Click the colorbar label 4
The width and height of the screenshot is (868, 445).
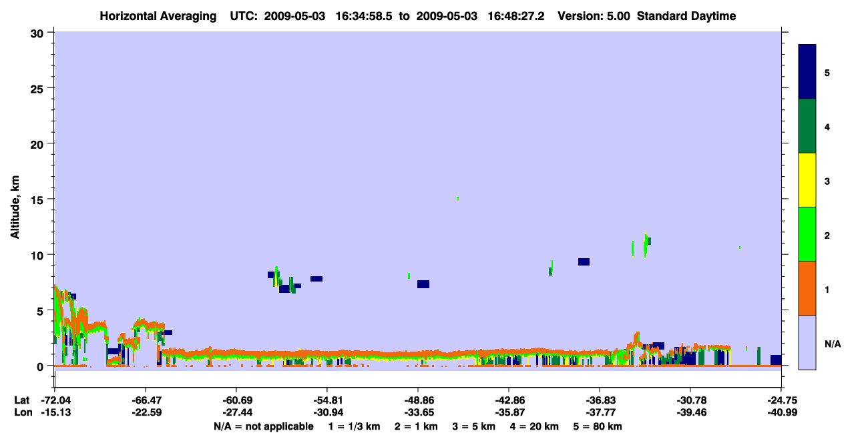(x=827, y=126)
